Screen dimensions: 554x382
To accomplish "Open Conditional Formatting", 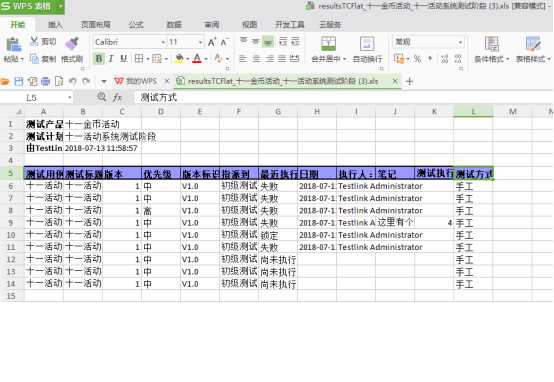I will coord(491,49).
